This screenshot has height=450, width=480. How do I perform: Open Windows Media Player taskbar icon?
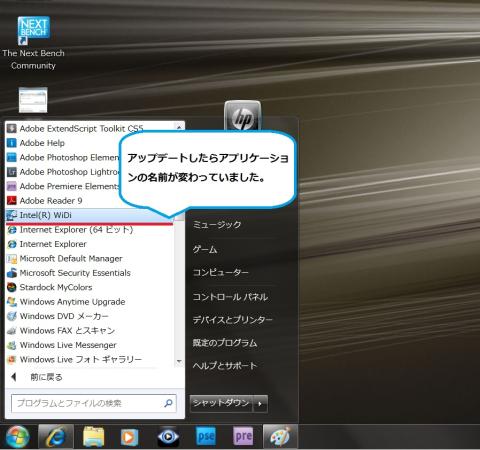[x=129, y=437]
